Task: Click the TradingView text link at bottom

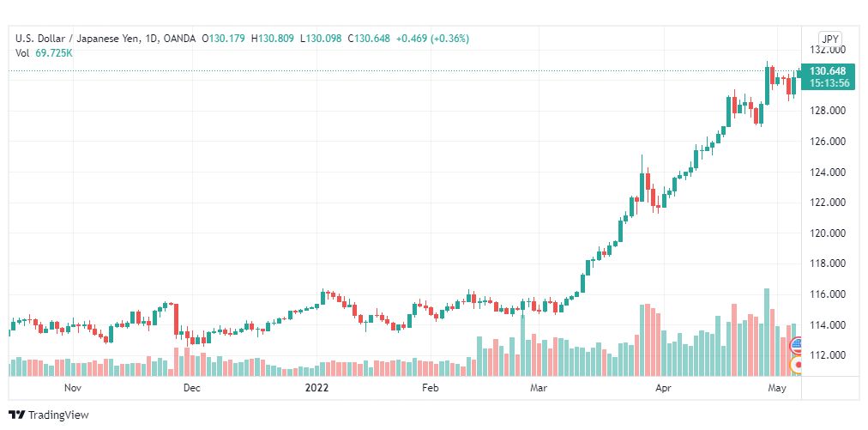Action: [58, 415]
